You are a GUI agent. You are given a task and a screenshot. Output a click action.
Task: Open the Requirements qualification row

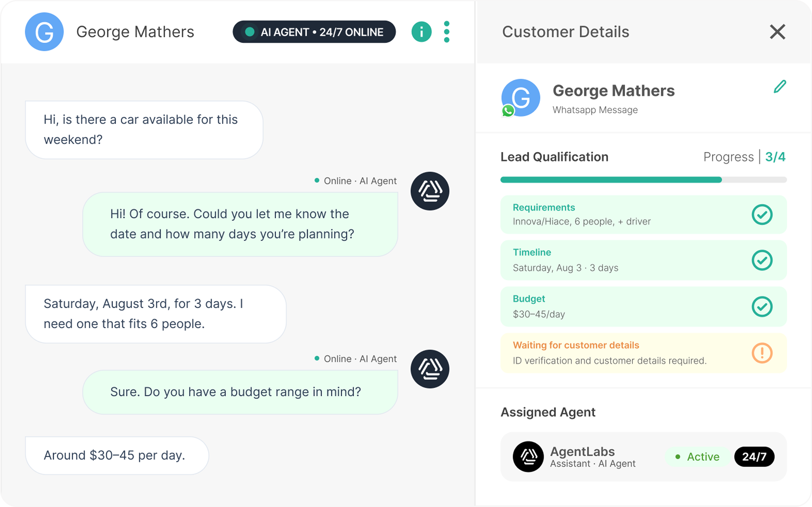[x=644, y=215]
